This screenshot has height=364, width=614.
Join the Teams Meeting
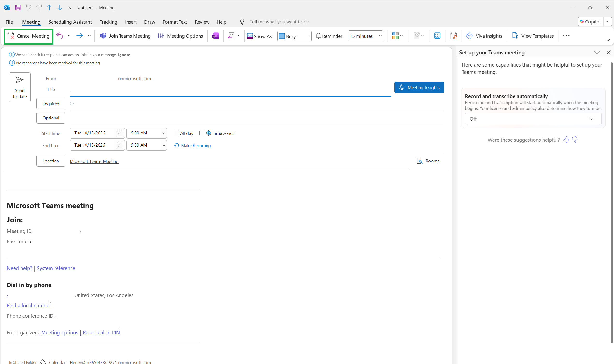point(125,36)
